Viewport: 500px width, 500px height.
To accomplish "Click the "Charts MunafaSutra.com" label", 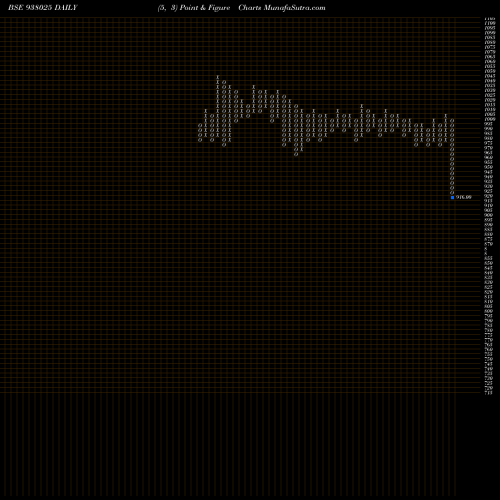I will pos(282,8).
